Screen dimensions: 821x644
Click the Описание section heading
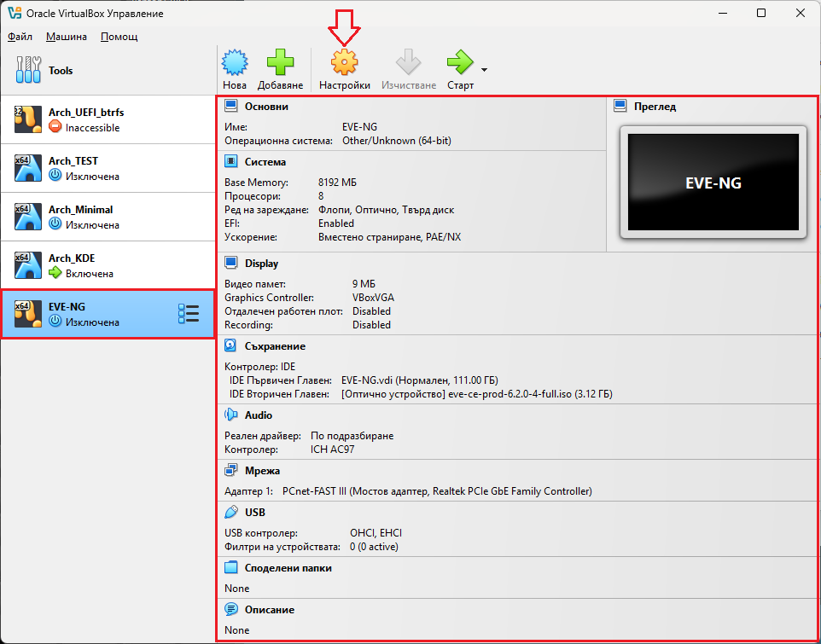coord(270,610)
